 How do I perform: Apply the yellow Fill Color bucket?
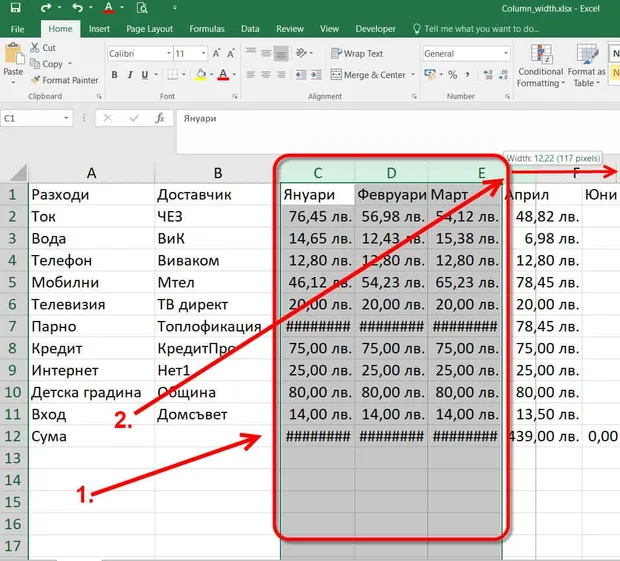(201, 74)
